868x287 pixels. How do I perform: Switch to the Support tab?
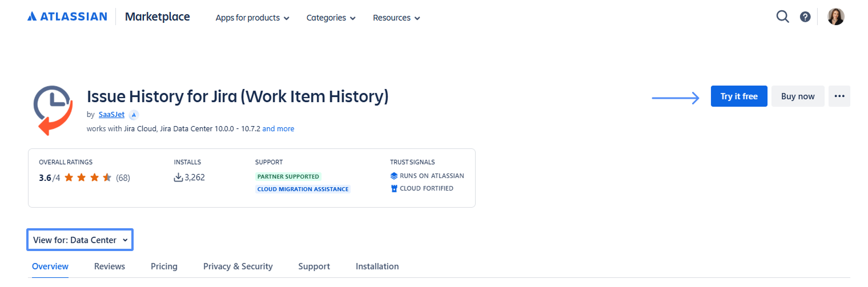coord(314,266)
